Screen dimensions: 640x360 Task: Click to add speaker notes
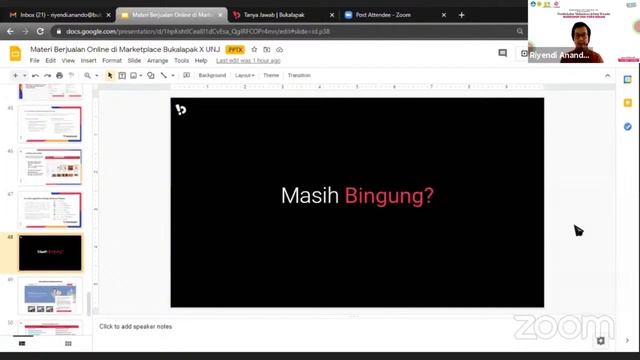click(136, 327)
